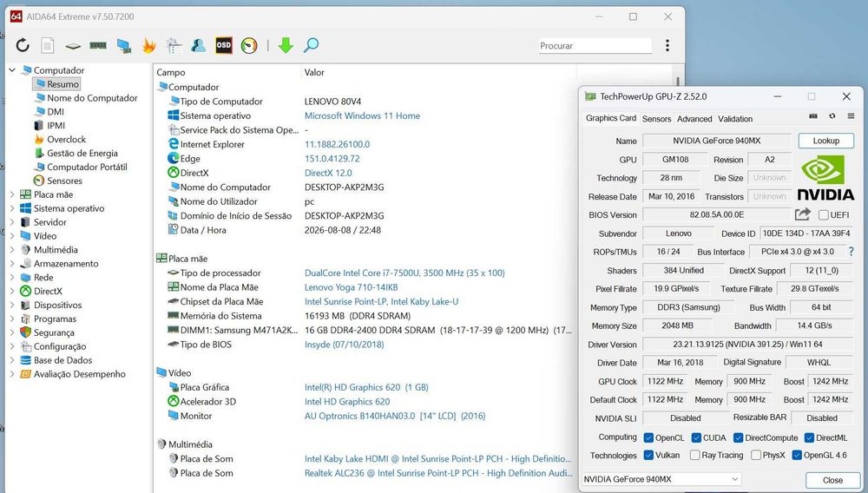Click the Close button in GPU-Z

coord(832,480)
